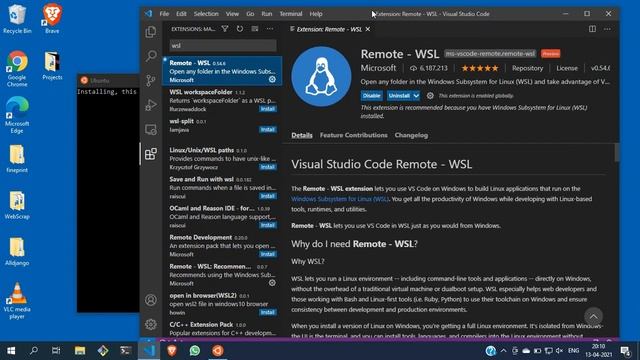Close the Extension: Remote - WSL tab
This screenshot has height=360, width=640.
(x=368, y=29)
